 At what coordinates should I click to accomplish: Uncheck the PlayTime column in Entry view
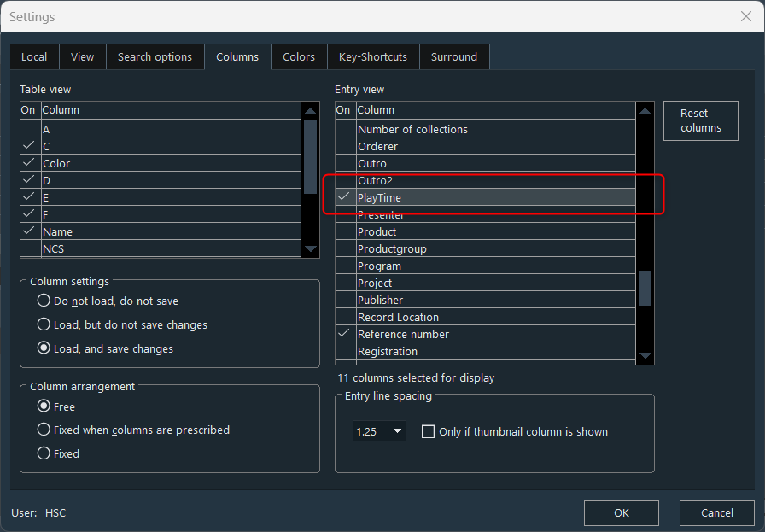click(344, 197)
